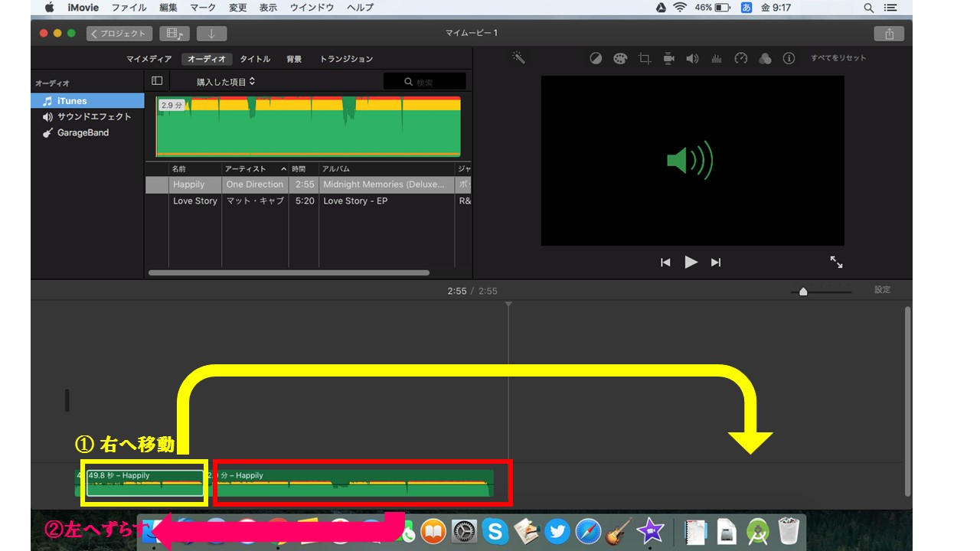Open the clip information tool
The height and width of the screenshot is (551, 980).
[789, 58]
